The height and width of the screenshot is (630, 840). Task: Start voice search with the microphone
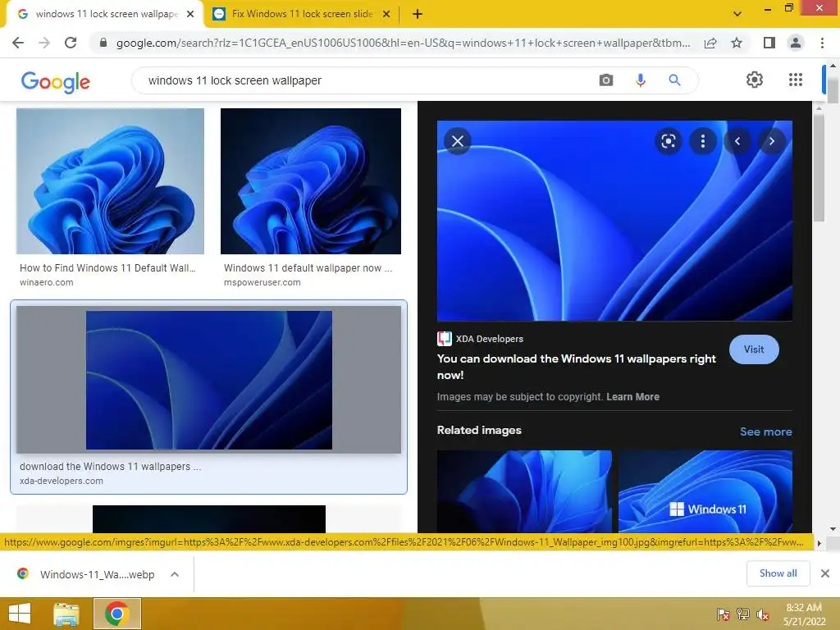coord(640,80)
